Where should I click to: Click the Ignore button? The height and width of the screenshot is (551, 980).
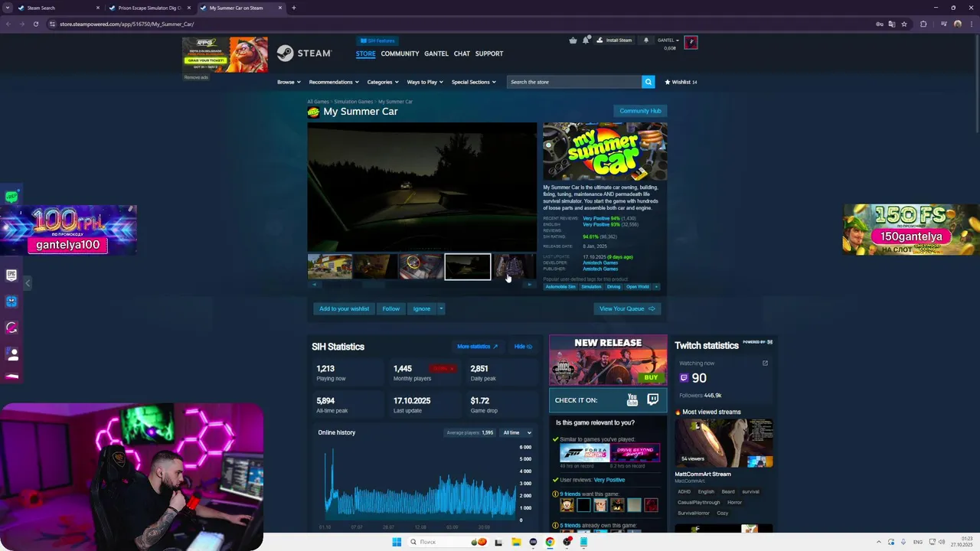click(x=422, y=308)
